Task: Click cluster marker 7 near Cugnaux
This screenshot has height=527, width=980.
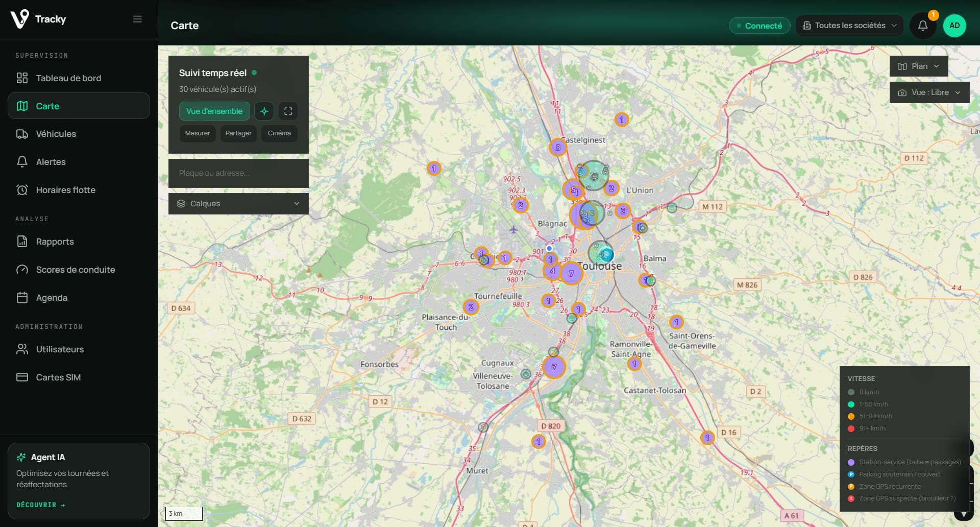Action: (554, 367)
